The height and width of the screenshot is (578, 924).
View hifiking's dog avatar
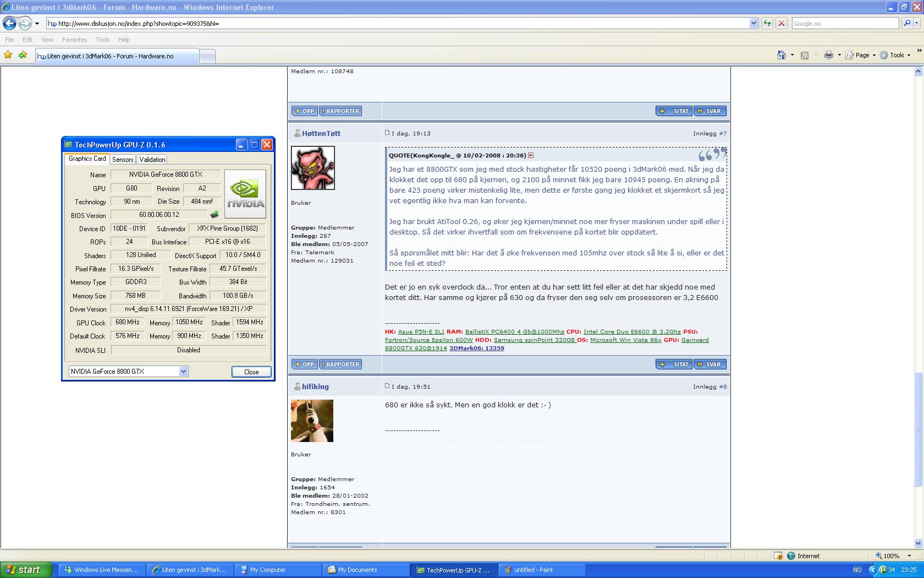click(312, 421)
